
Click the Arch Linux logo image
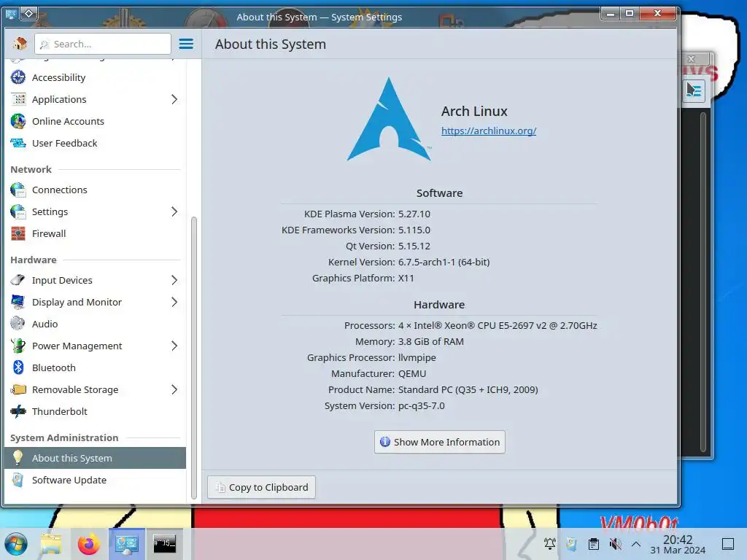click(x=390, y=119)
